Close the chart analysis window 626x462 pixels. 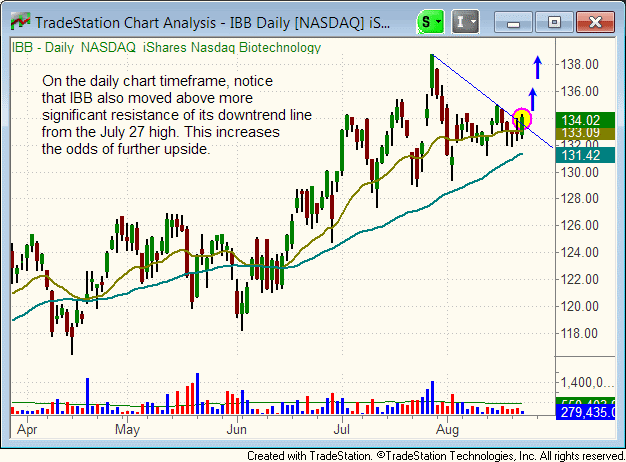pyautogui.click(x=595, y=22)
